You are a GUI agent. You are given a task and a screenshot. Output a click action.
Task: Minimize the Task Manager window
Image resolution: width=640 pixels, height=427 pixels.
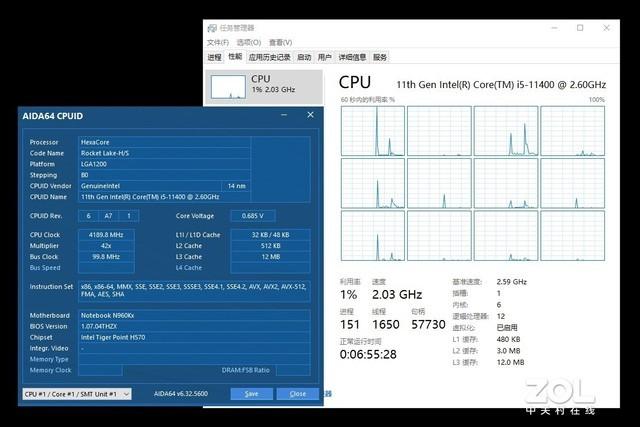point(554,28)
